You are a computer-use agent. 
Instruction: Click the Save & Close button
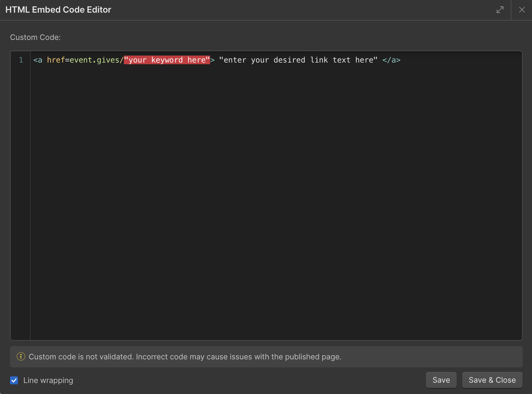tap(492, 380)
